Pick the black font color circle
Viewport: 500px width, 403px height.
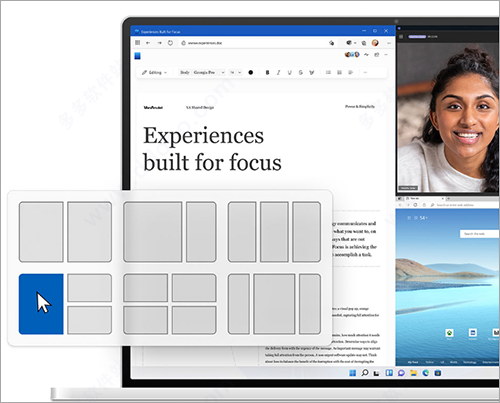[x=251, y=72]
